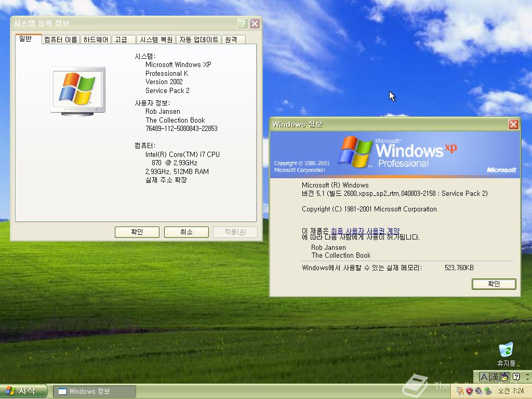Screen dimensions: 532x399
Task: Click 확인 in the Windows 정보 dialog
Action: [494, 284]
